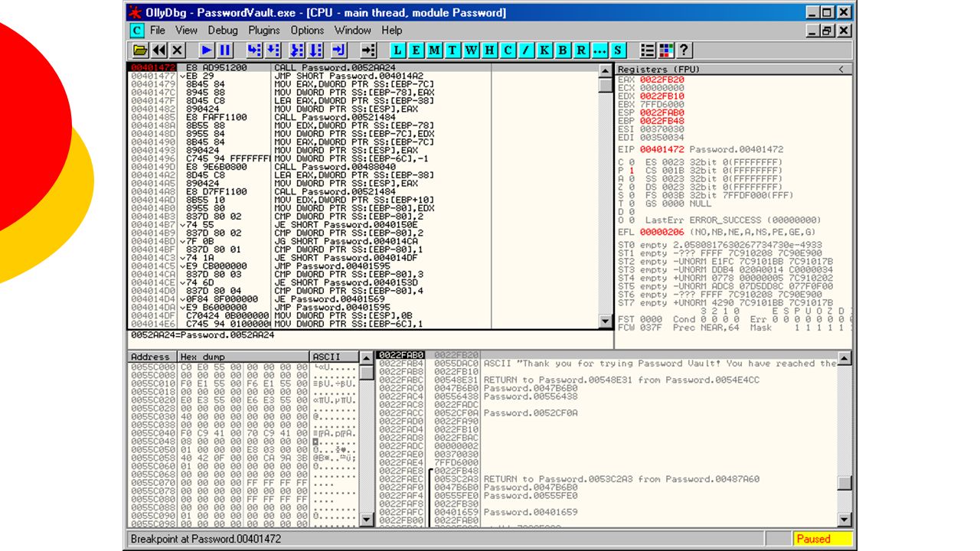Open the View menu

[x=186, y=31]
